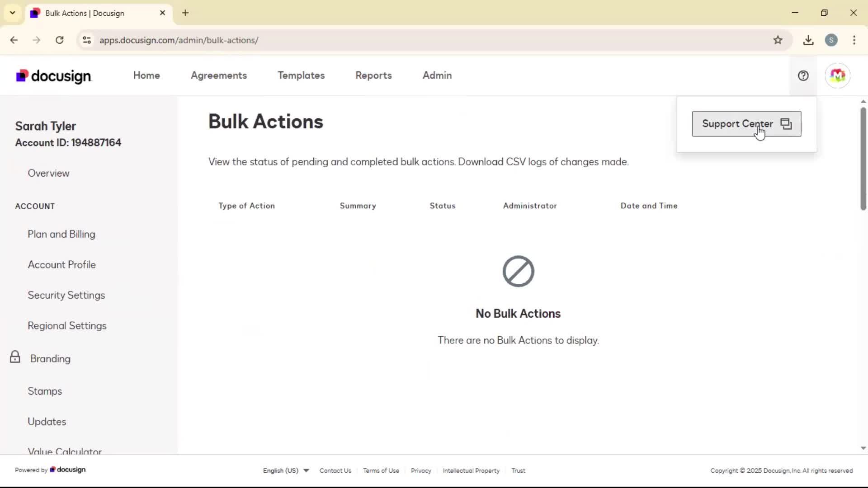Open the Admin tab
Viewport: 868px width, 488px height.
(437, 75)
